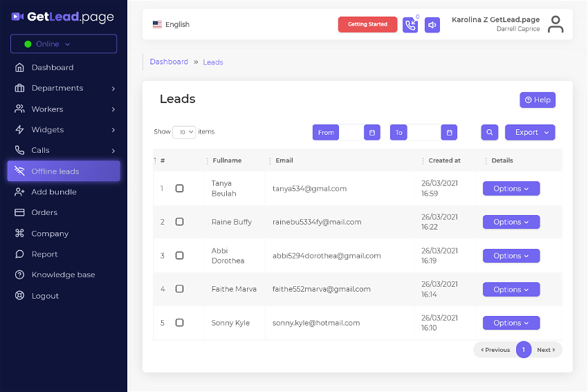Open the To date calendar icon

click(449, 132)
